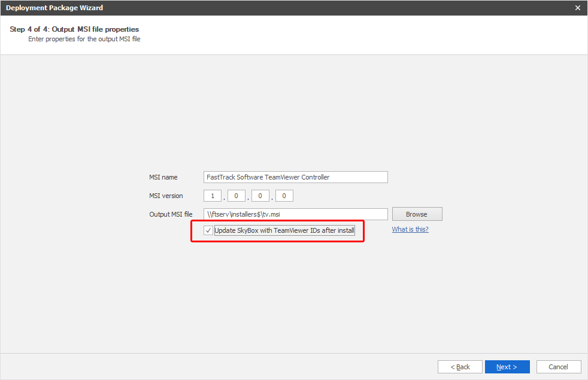Click the Deployment Package Wizard title
Viewport: 588px width, 380px height.
pos(54,8)
